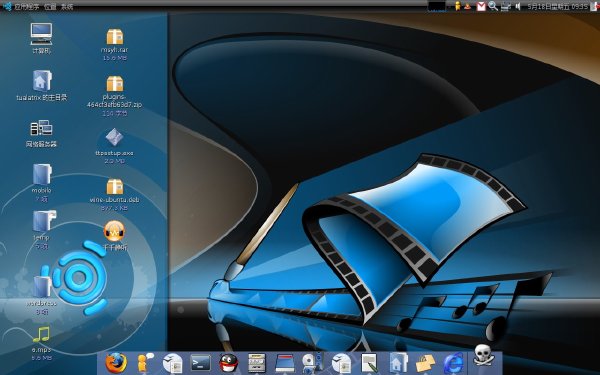Open the file cabinet icon in the dock
This screenshot has width=600, height=375.
pos(257,363)
